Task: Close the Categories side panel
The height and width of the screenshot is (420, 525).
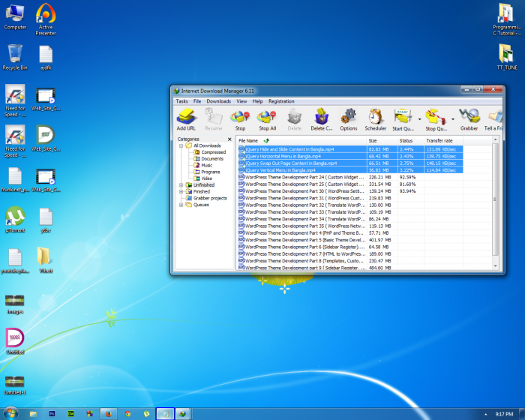Action: tap(231, 139)
